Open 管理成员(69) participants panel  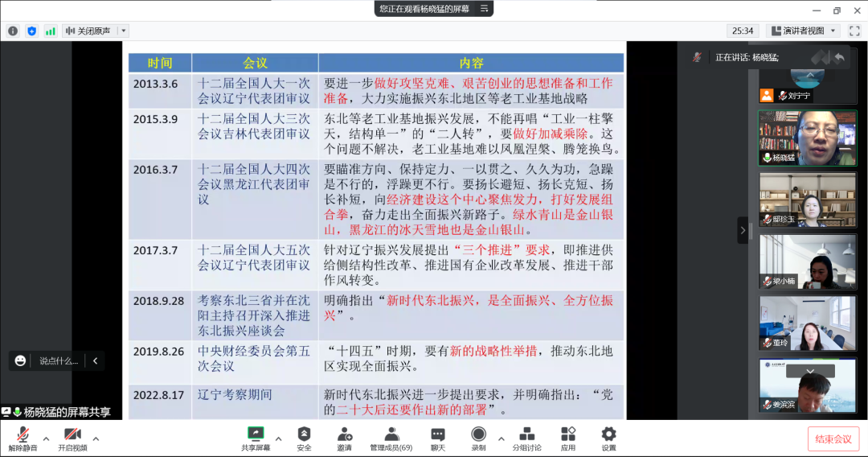pos(391,438)
